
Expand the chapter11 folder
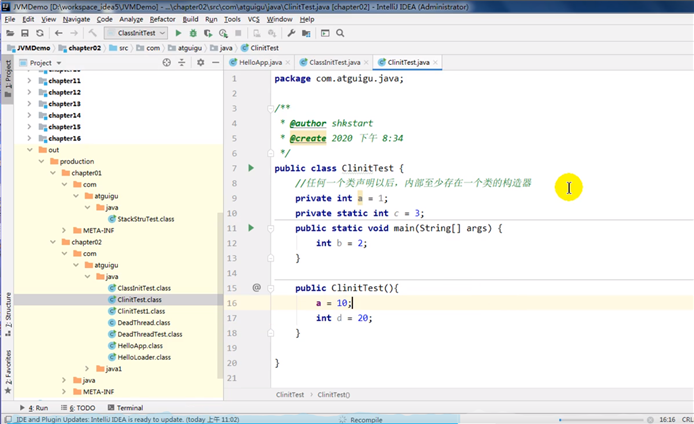pos(29,81)
